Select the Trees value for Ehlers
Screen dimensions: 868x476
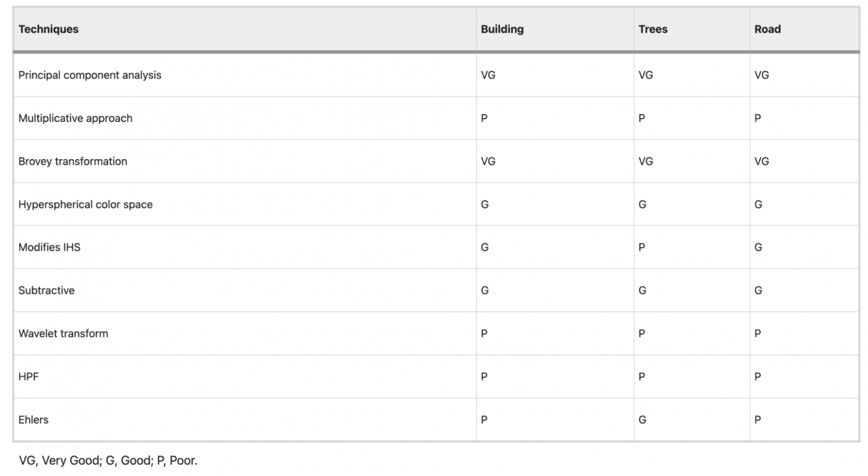tap(642, 420)
